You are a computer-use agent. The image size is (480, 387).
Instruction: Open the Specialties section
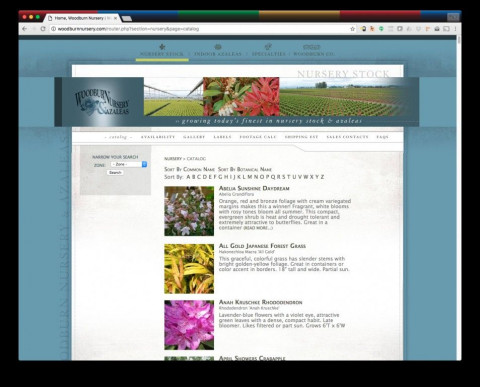[269, 54]
